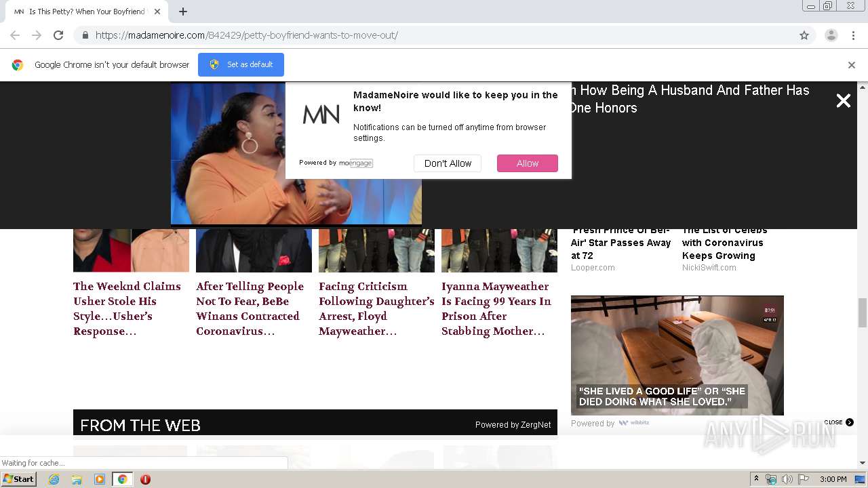The image size is (868, 488).
Task: Click the browser forward arrow
Action: [37, 35]
